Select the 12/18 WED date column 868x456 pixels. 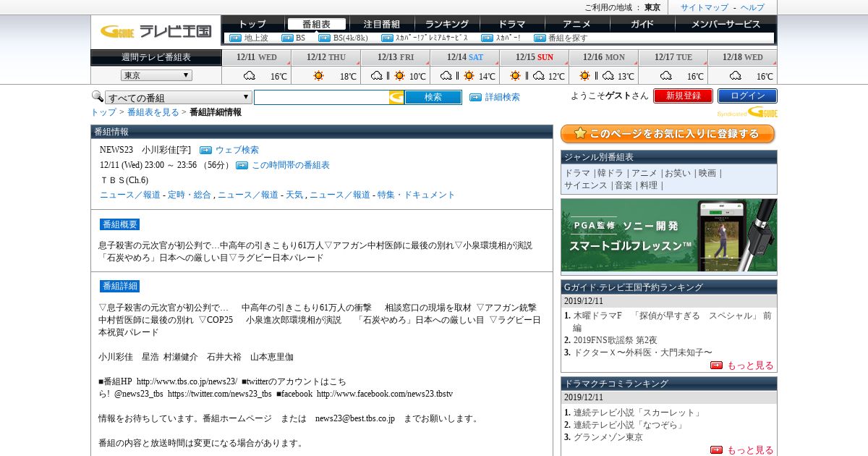[742, 57]
